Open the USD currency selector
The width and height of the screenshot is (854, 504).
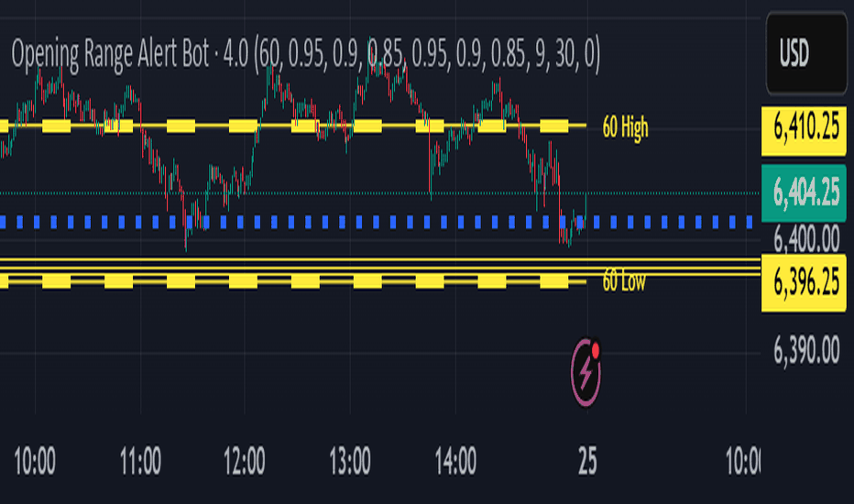806,53
